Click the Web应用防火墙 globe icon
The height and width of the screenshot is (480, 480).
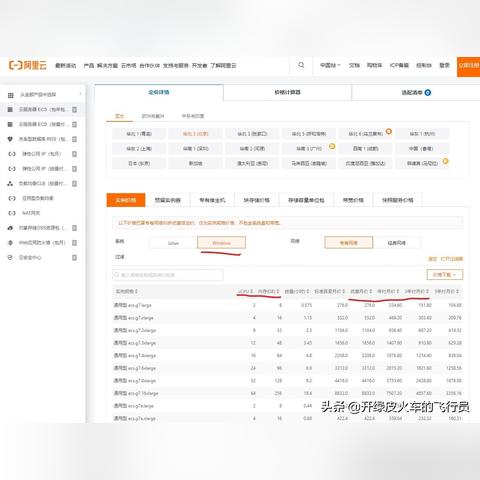[10, 243]
